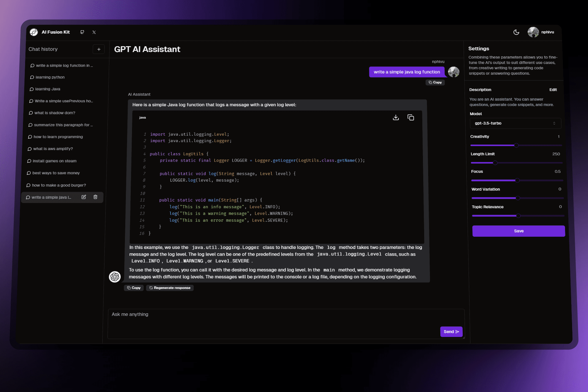The height and width of the screenshot is (392, 588).
Task: Click the nphivu username in header
Action: pos(548,32)
